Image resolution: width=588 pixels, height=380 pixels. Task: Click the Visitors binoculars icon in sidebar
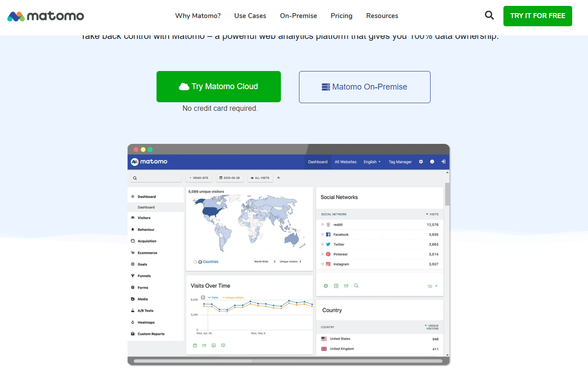coord(133,218)
